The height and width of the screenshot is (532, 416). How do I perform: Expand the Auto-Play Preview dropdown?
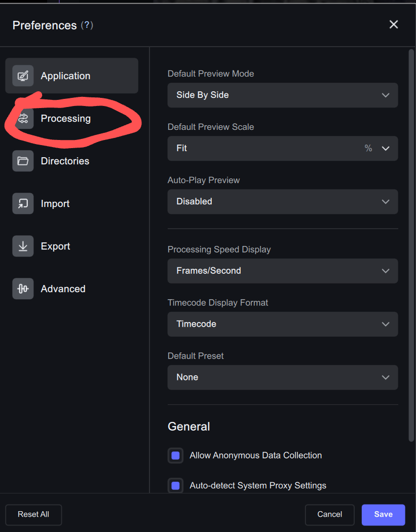(282, 201)
